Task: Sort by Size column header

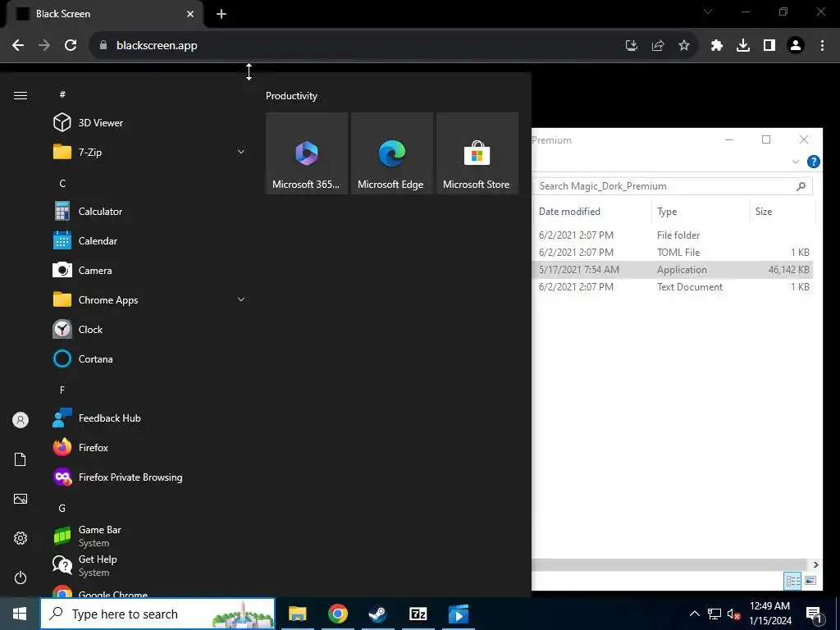Action: pos(782,211)
